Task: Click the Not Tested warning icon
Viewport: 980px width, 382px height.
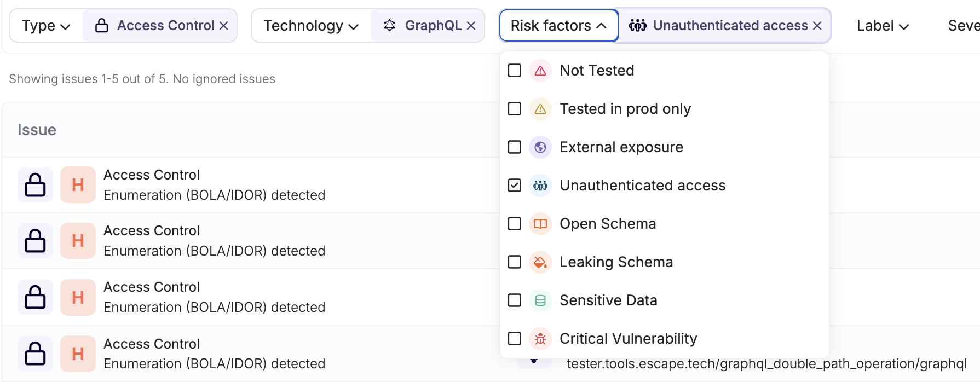Action: [540, 70]
